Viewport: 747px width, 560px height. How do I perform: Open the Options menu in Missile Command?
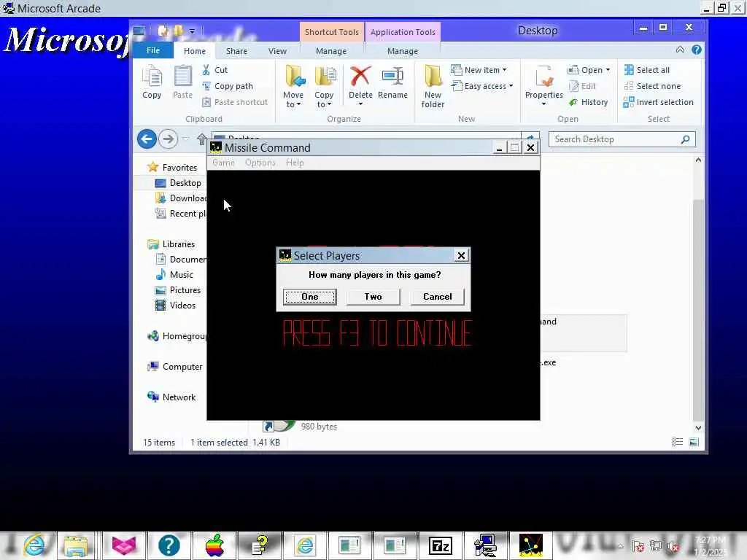pyautogui.click(x=260, y=163)
